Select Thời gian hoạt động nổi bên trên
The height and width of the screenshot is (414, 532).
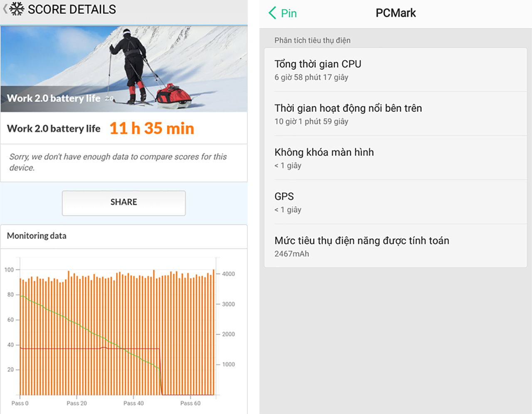point(396,114)
